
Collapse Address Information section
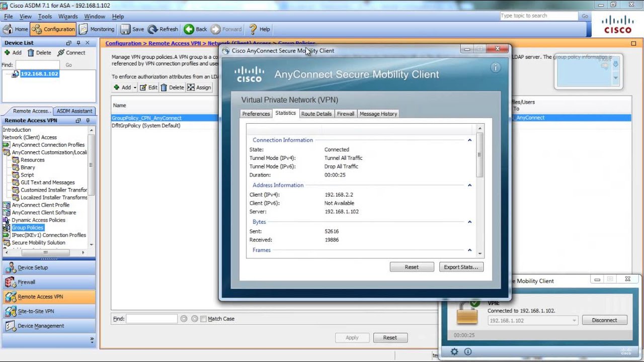click(469, 186)
